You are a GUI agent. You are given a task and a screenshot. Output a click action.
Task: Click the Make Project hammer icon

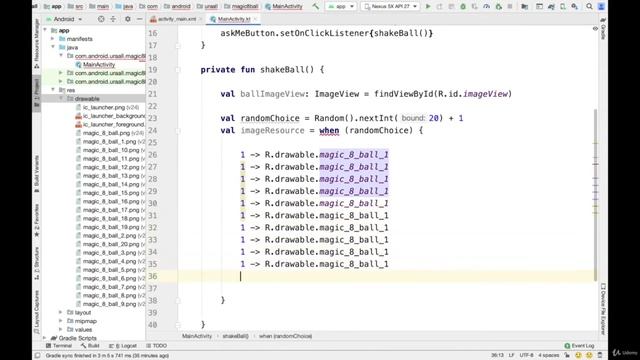click(316, 7)
